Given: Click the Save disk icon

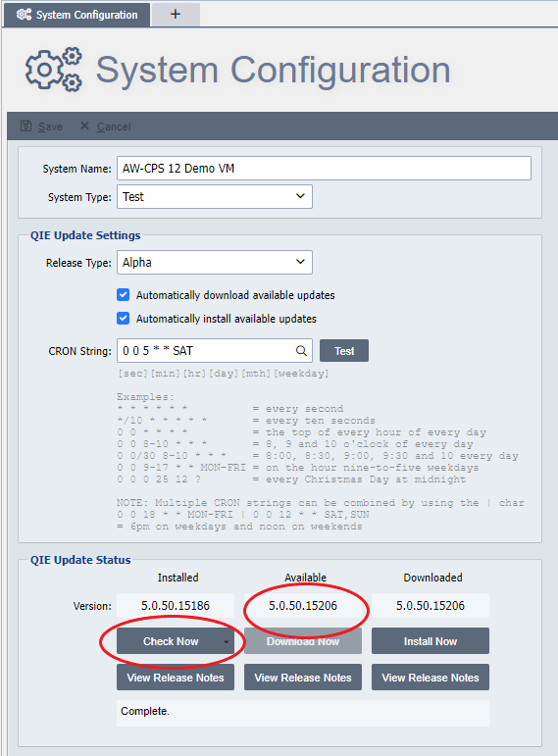Looking at the screenshot, I should click(x=26, y=126).
